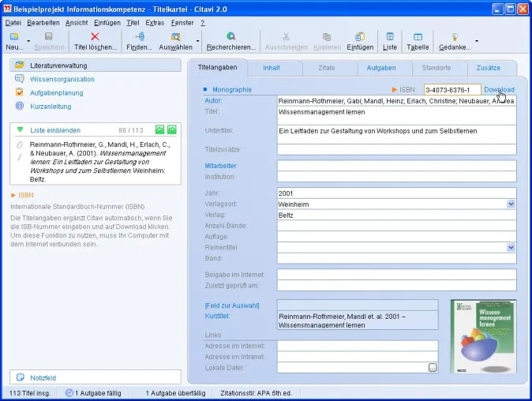Click Zitationsstil: APA 5th ed. status entry
532x401 pixels.
(x=256, y=393)
